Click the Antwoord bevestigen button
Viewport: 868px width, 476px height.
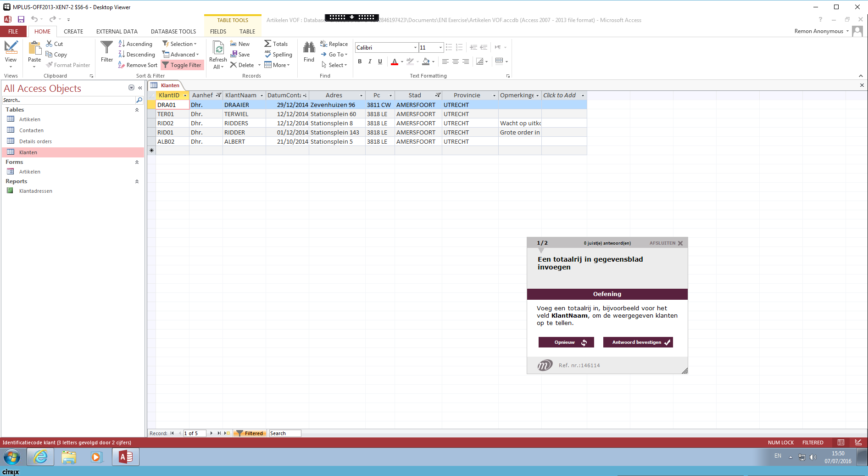coord(638,342)
